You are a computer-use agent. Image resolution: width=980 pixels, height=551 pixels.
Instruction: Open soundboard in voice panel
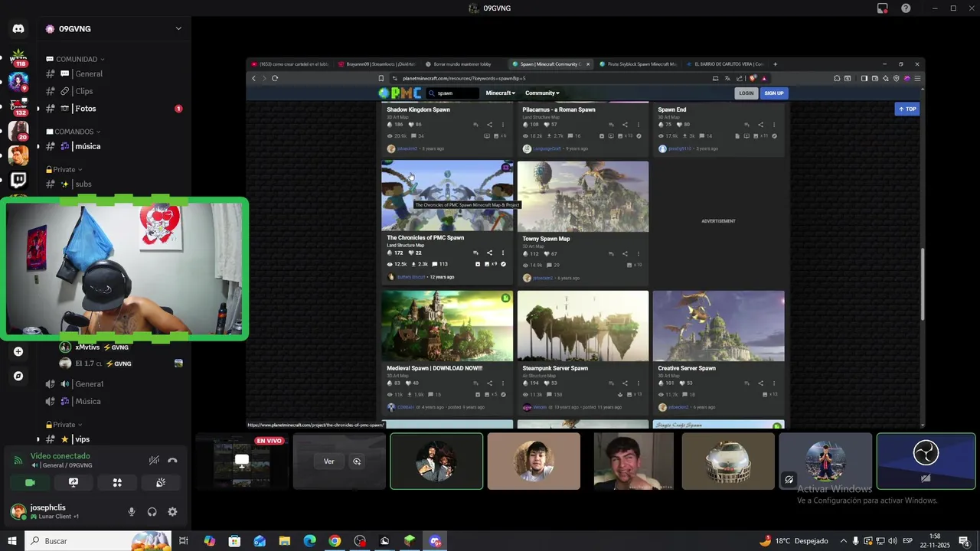[161, 483]
